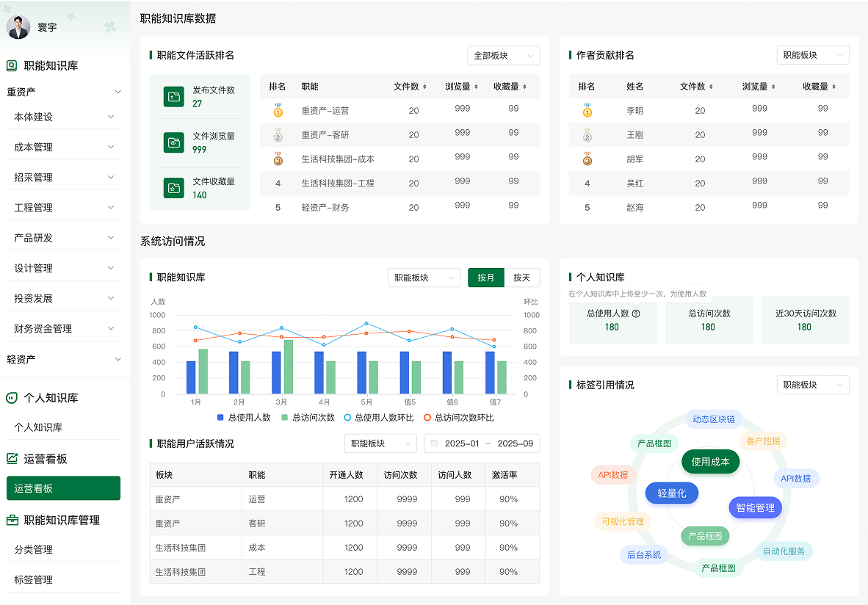Screen dimensions: 868x605
Task: Click the 发布文件数 folder icon
Action: pos(174,96)
